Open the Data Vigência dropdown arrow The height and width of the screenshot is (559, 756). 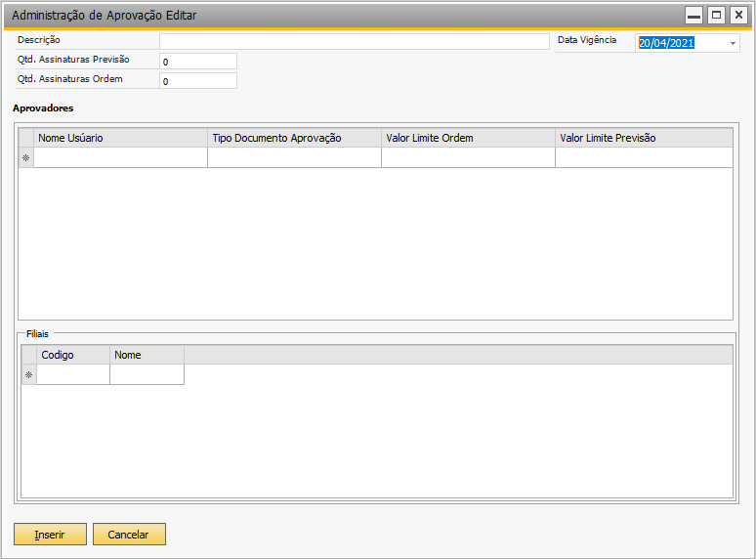tap(733, 43)
